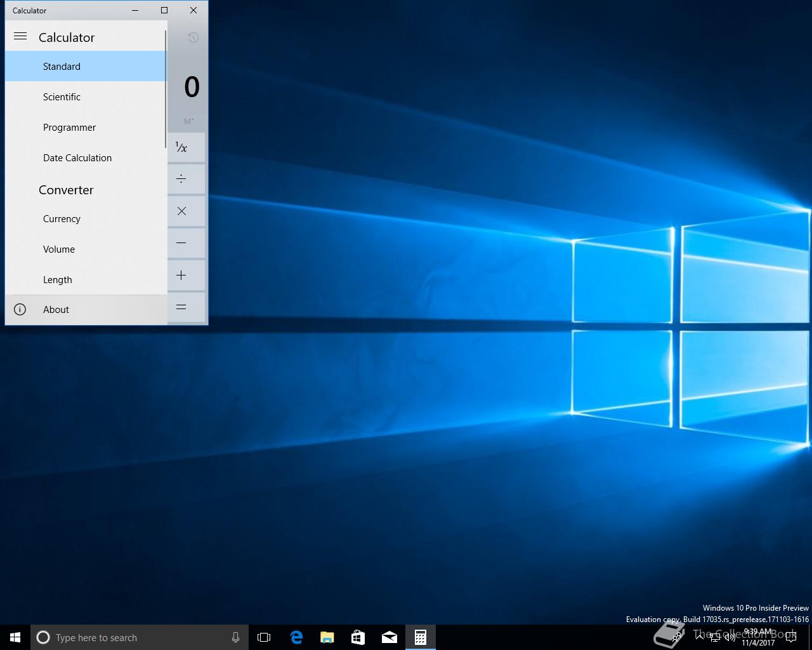
Task: Launch Microsoft Edge from taskbar
Action: click(x=296, y=637)
